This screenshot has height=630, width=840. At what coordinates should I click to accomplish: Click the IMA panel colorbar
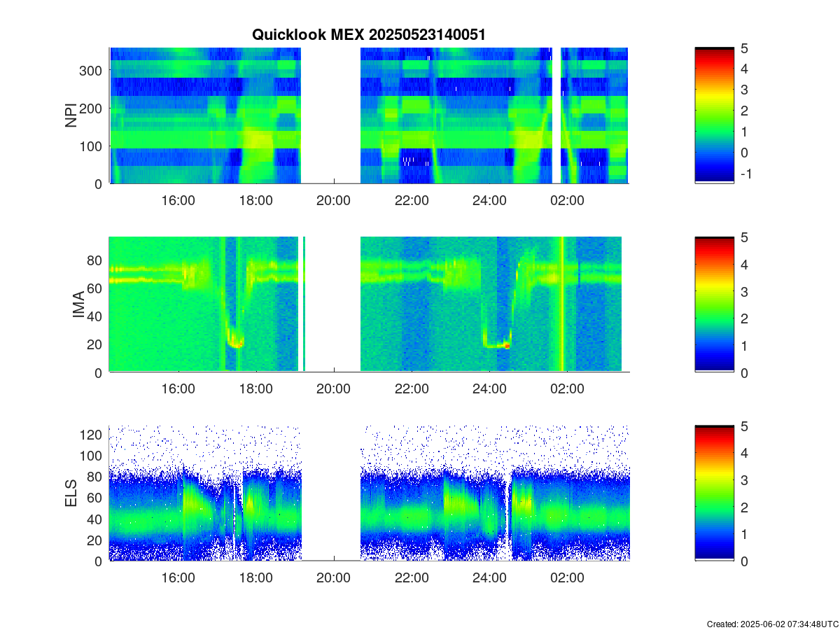pyautogui.click(x=714, y=304)
